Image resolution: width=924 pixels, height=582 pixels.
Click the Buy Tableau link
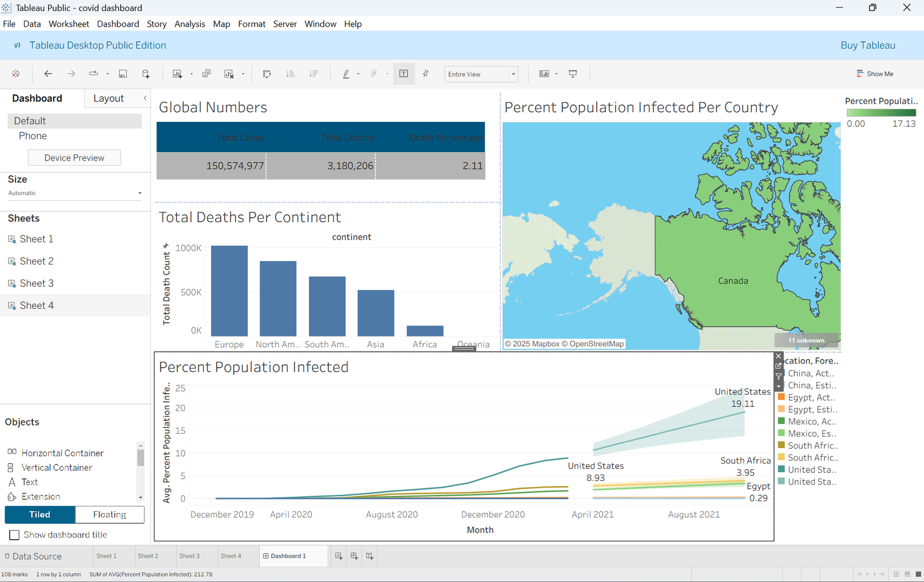tap(867, 45)
